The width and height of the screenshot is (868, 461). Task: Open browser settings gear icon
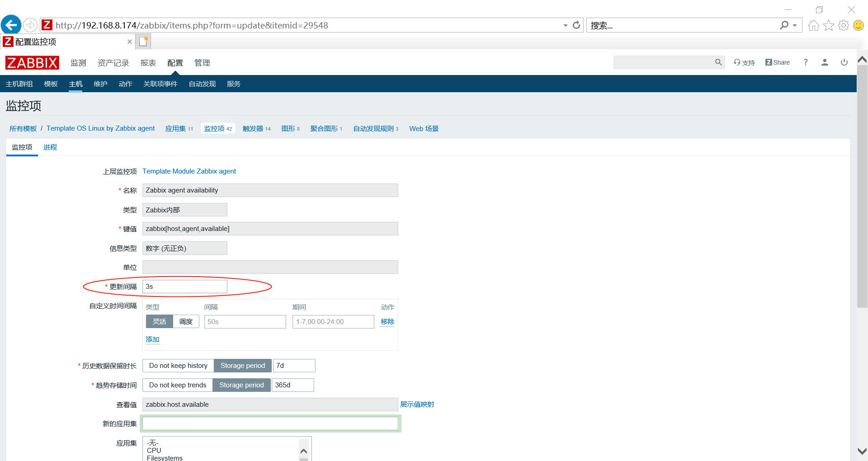pos(844,25)
